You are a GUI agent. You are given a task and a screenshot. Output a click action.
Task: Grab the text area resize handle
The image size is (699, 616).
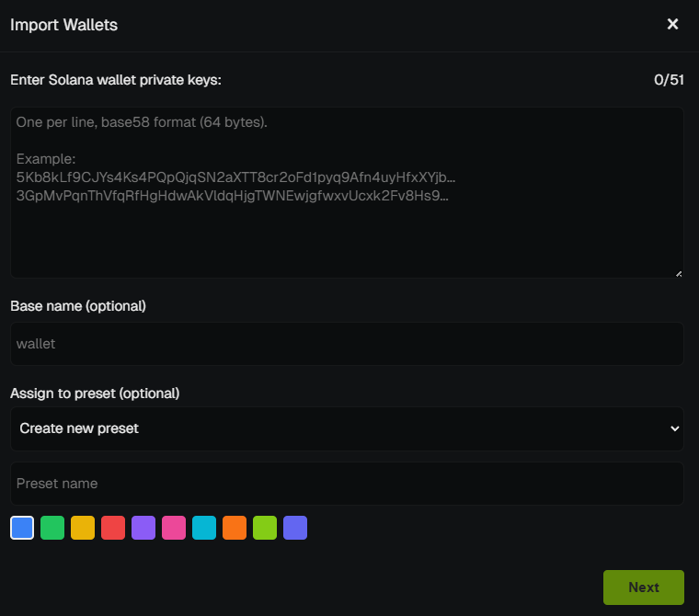[x=679, y=273]
